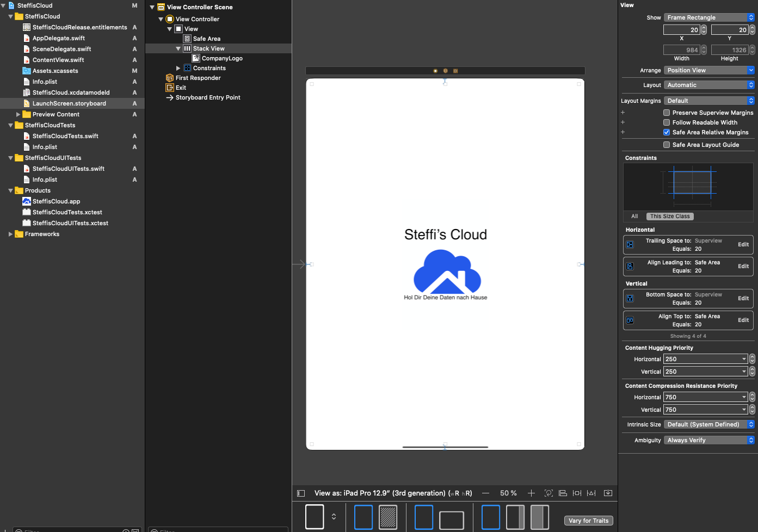Toggle the document outline sidebar icon
Screen dimensions: 758x532
click(x=301, y=493)
